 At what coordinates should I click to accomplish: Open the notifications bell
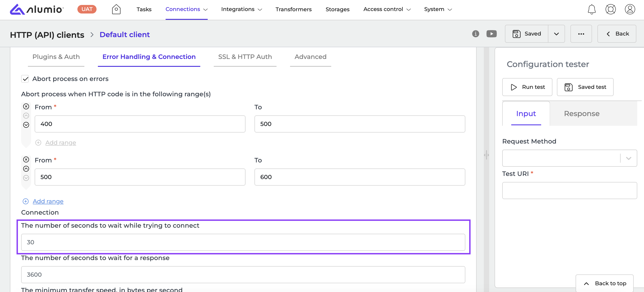coord(592,9)
